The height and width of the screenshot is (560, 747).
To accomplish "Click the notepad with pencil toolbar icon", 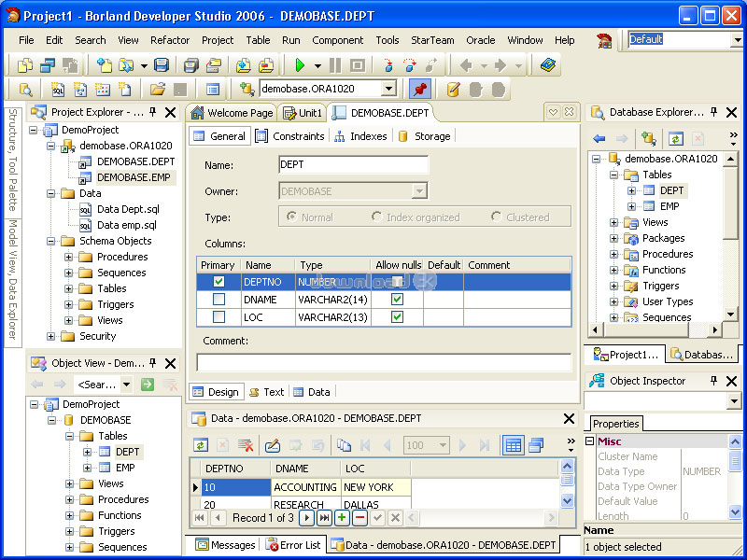I will (x=453, y=89).
